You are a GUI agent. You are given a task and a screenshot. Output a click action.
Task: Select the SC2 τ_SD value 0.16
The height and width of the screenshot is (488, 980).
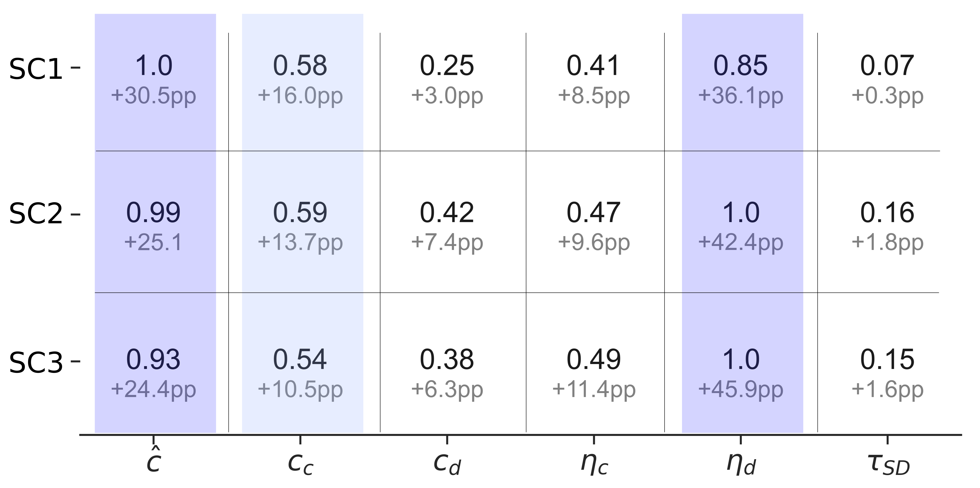[x=887, y=213]
